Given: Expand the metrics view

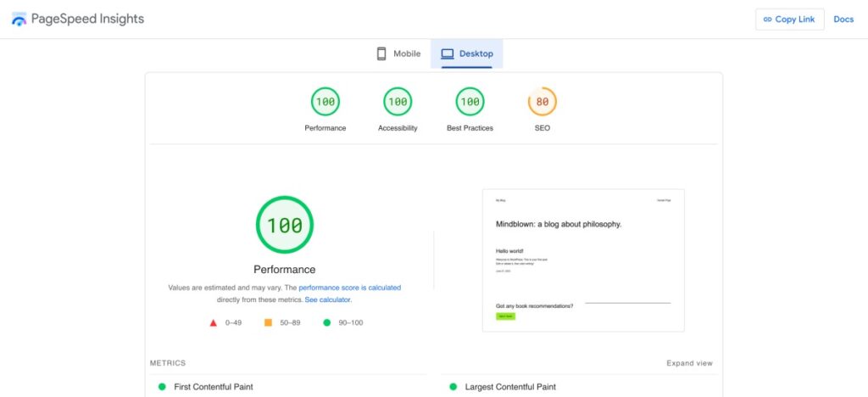Looking at the screenshot, I should pos(689,363).
